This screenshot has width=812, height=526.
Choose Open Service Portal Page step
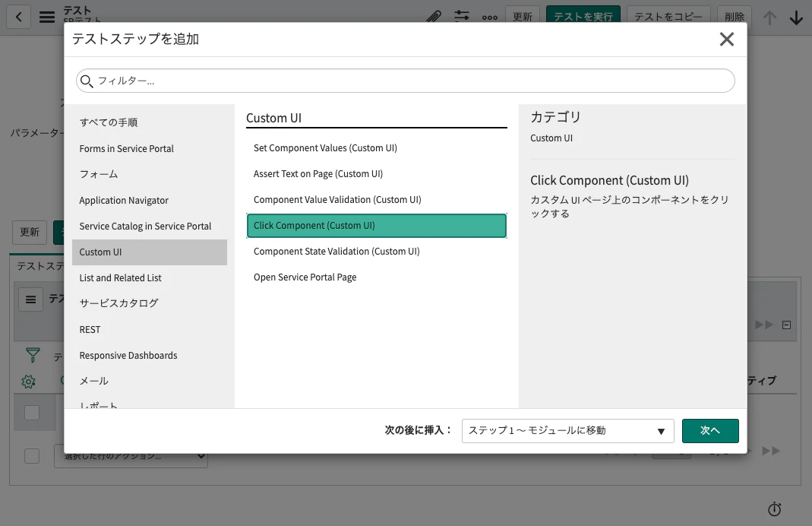click(x=377, y=277)
